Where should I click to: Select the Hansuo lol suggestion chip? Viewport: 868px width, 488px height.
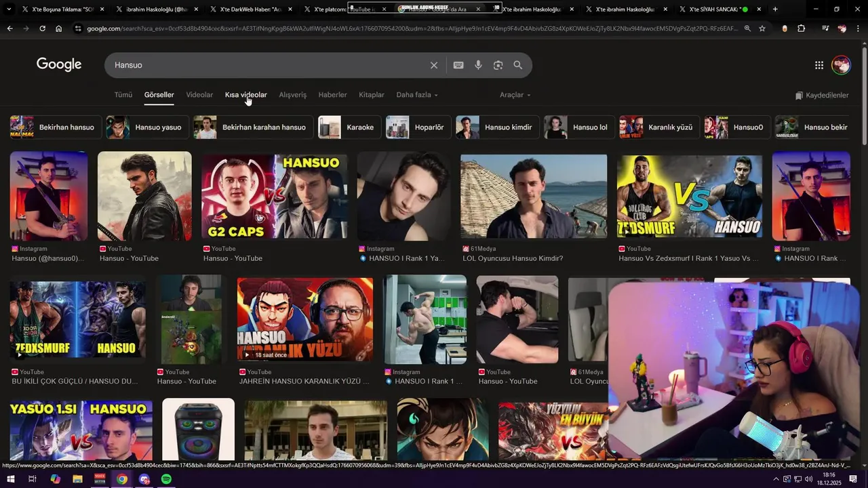[580, 127]
